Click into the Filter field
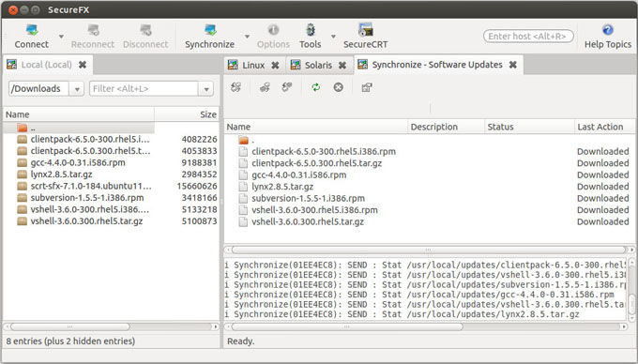Screen dimensions: 638x364 click(x=144, y=89)
